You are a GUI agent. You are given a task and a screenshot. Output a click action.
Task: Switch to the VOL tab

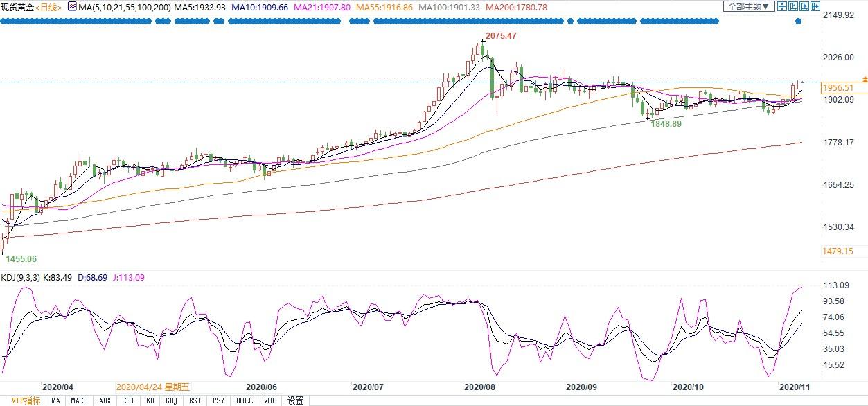click(269, 400)
